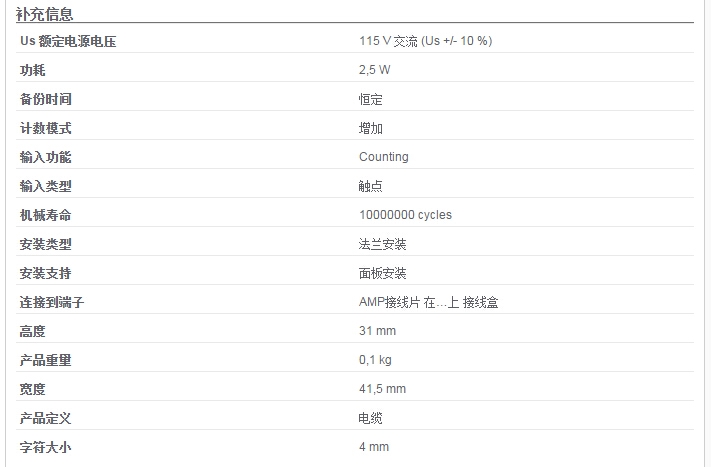Click the 面板安装 value text
711x467 pixels.
click(383, 273)
